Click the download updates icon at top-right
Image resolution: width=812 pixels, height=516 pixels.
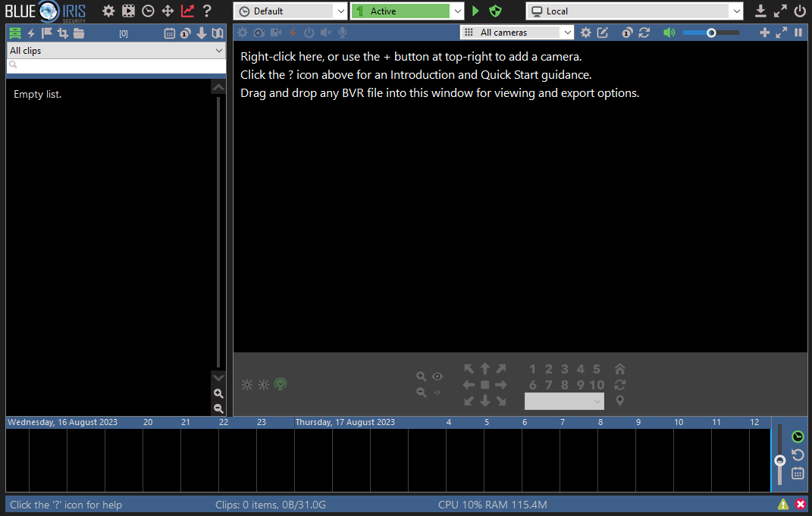point(760,11)
